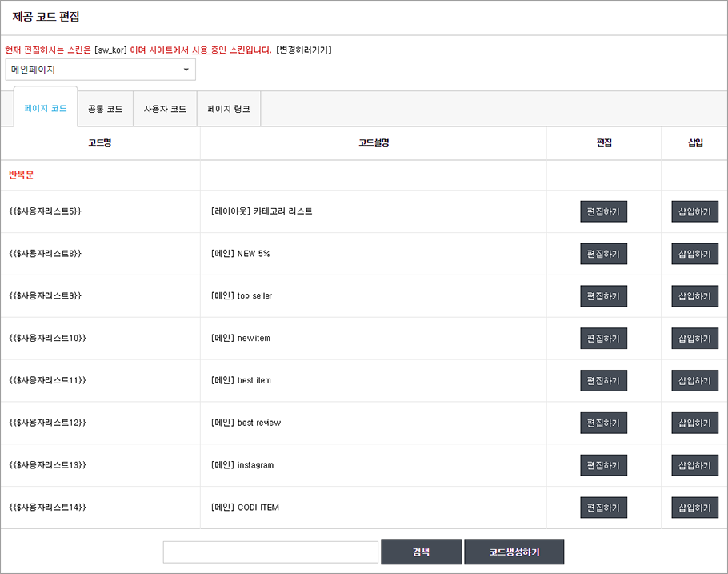
Task: Insert the instagram code
Action: pyautogui.click(x=694, y=465)
